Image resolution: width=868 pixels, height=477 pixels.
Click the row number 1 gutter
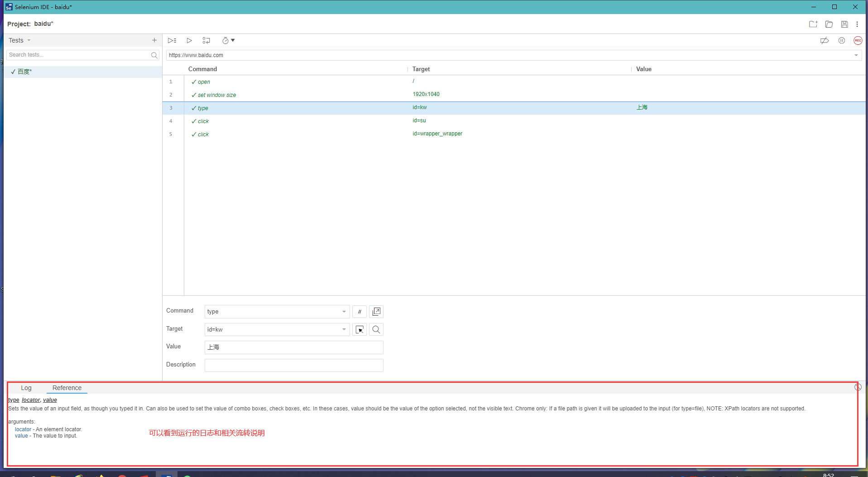pyautogui.click(x=171, y=82)
